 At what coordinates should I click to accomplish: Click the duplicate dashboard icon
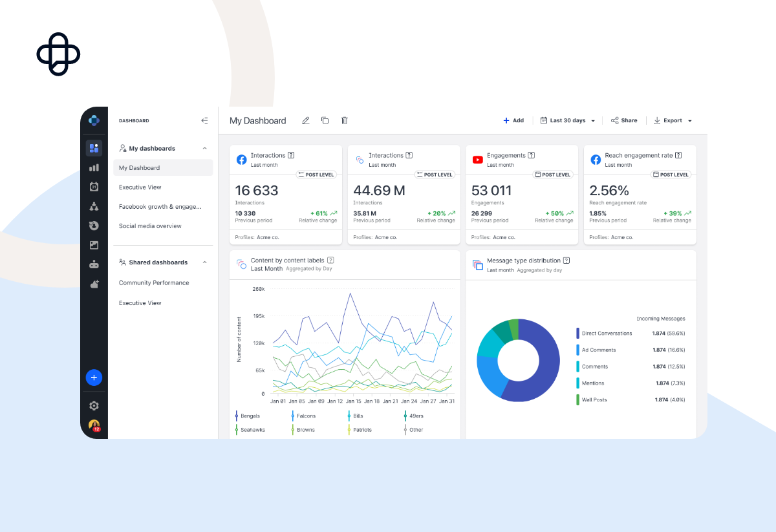(325, 121)
